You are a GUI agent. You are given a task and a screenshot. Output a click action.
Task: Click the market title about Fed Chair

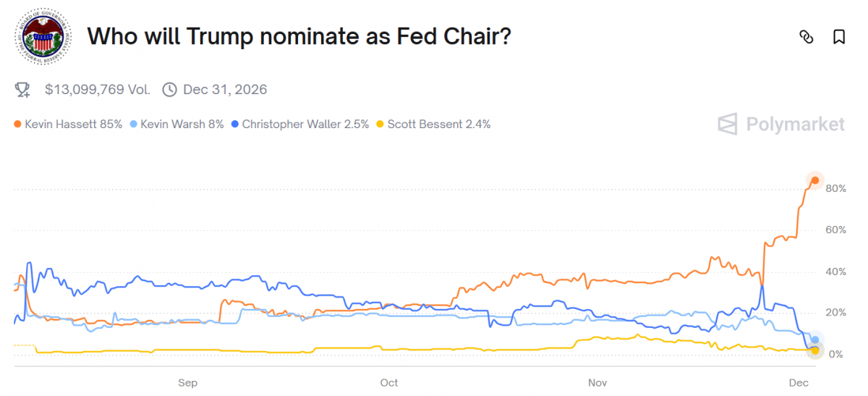pos(299,36)
